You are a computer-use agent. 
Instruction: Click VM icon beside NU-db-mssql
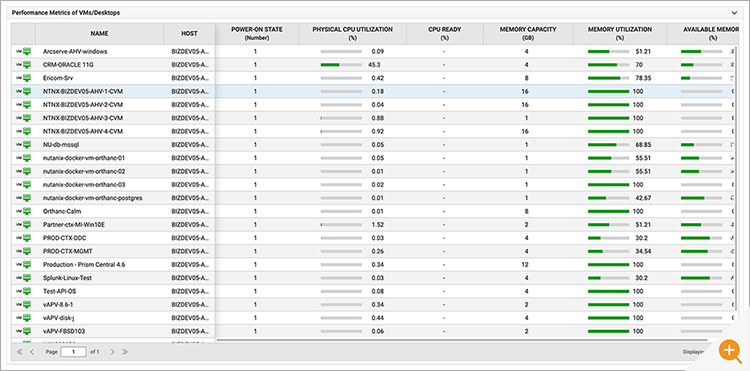coord(23,144)
